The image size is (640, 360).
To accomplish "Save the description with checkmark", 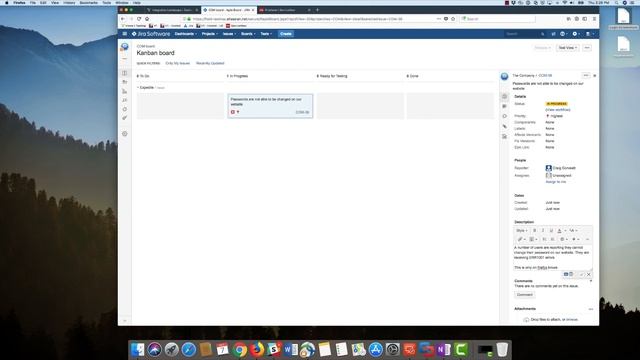I will click(582, 274).
